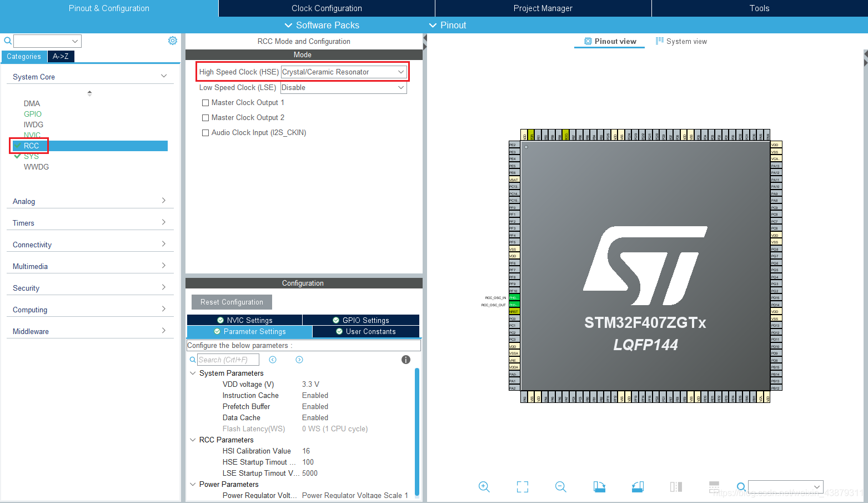Rotate the chip view counter-clockwise
The height and width of the screenshot is (503, 868).
tap(638, 487)
